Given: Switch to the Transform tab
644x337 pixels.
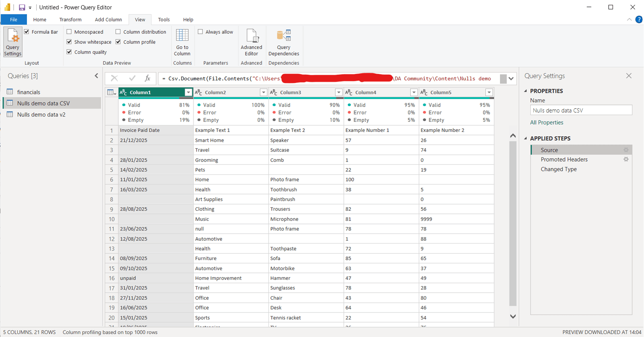Looking at the screenshot, I should [x=70, y=19].
